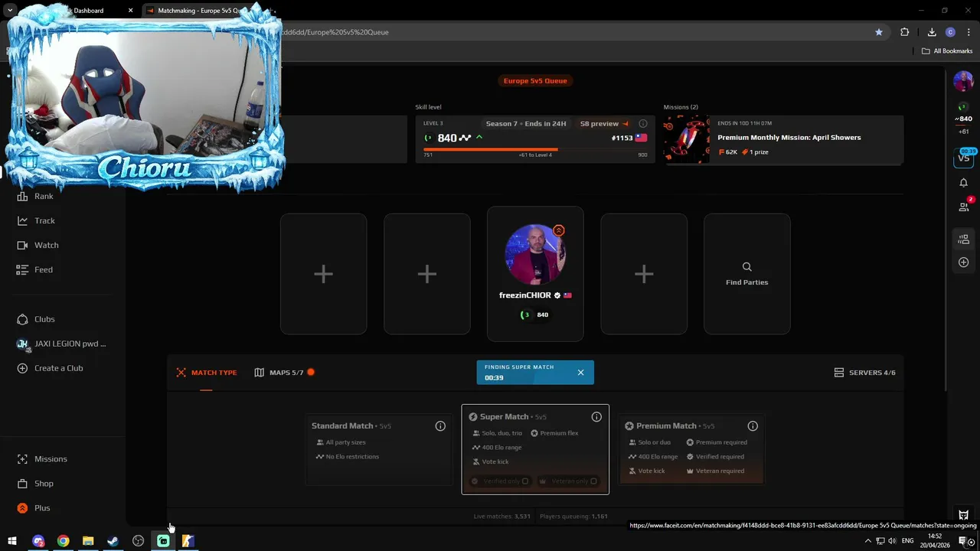
Task: Open freezinCHIOR player avatar
Action: [x=535, y=255]
